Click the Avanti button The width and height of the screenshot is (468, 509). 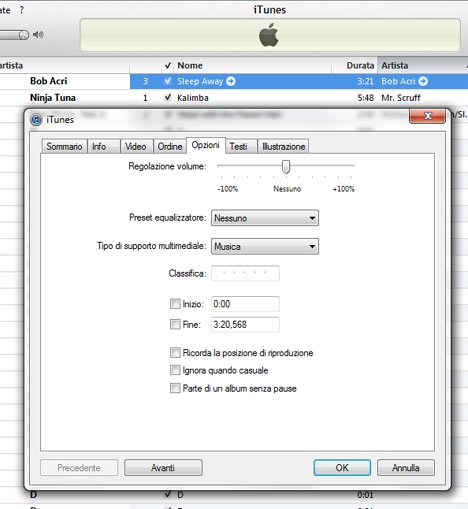pos(163,468)
